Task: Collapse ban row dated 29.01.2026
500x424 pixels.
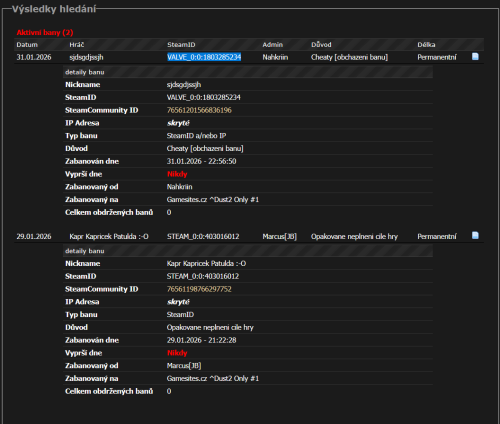Action: pyautogui.click(x=249, y=236)
